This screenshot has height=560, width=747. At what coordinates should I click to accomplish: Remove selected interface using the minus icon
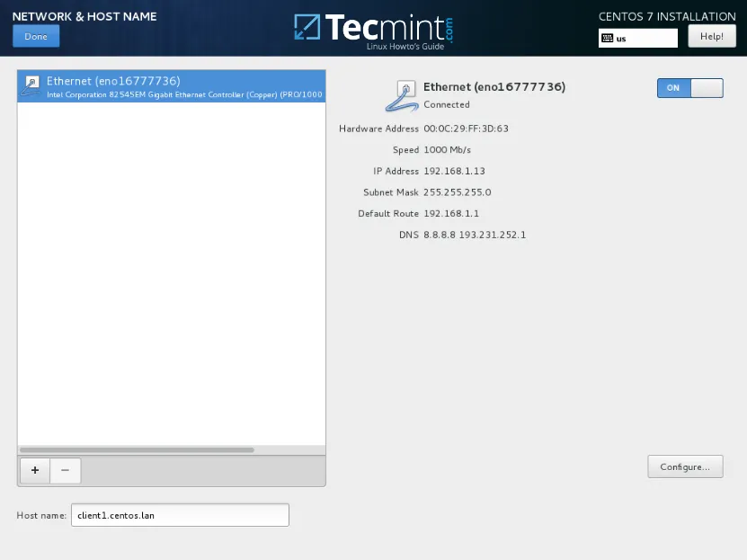pyautogui.click(x=65, y=470)
